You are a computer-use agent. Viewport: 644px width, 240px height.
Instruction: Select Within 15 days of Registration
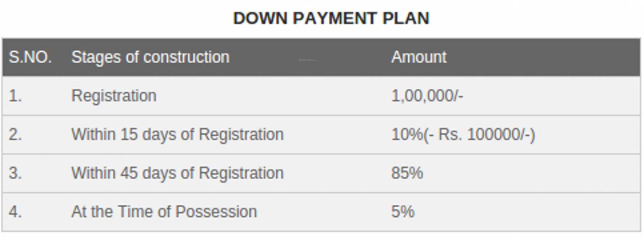coord(177,134)
